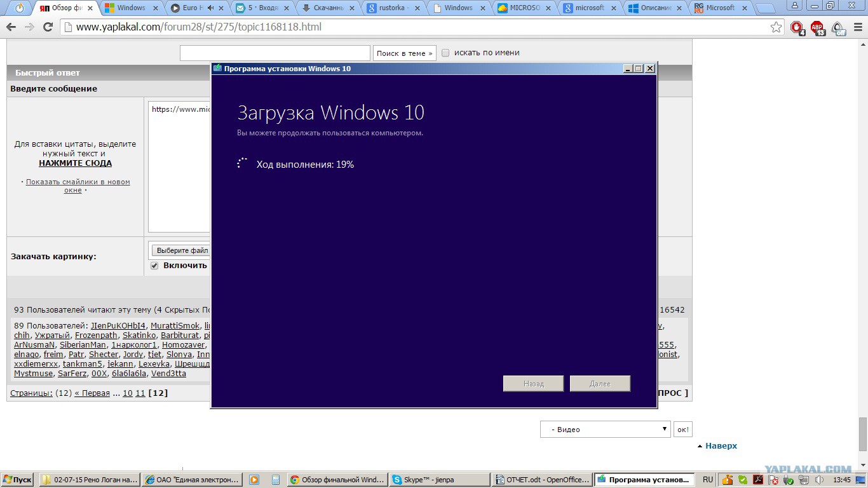Viewport: 868px width, 488px height.
Task: Close the rustorka tab
Action: [x=417, y=8]
